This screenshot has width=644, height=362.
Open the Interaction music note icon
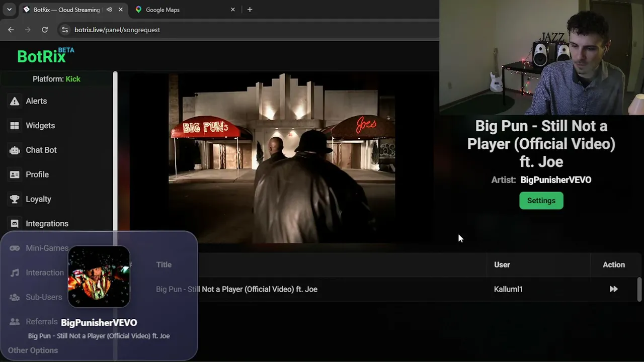pyautogui.click(x=15, y=273)
